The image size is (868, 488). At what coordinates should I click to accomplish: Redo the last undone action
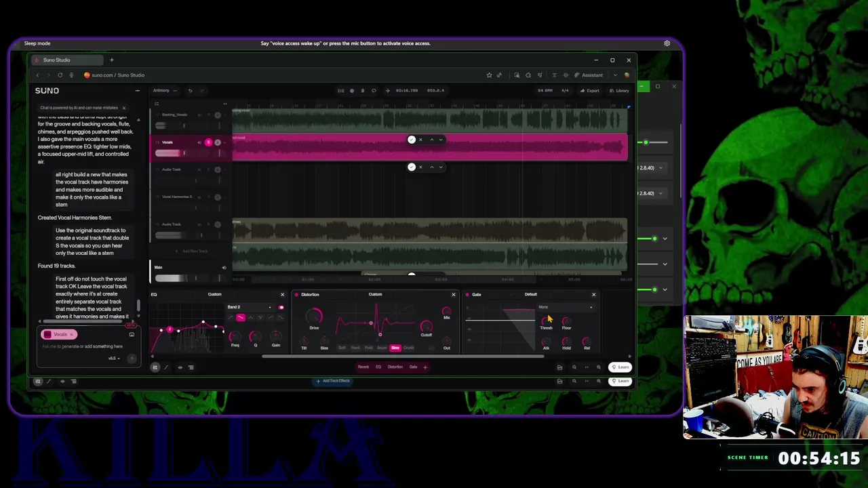click(x=202, y=90)
